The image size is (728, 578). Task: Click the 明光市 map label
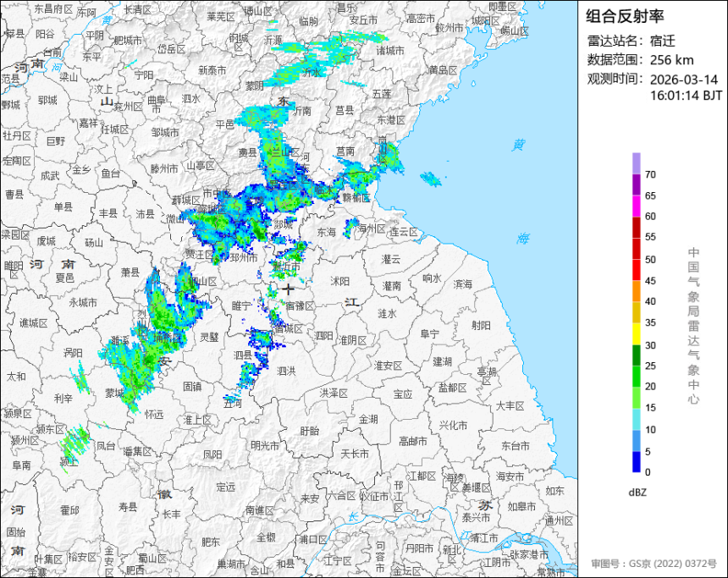pyautogui.click(x=265, y=445)
